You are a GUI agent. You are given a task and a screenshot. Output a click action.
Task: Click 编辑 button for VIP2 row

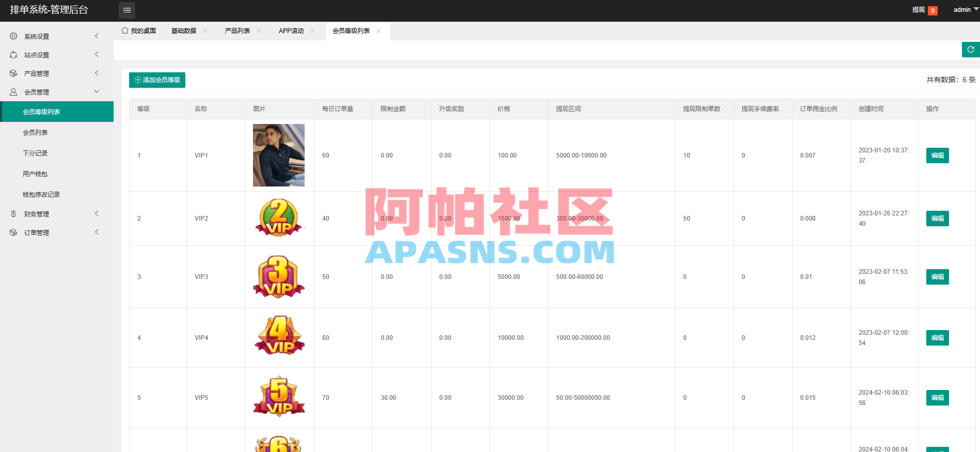(938, 219)
